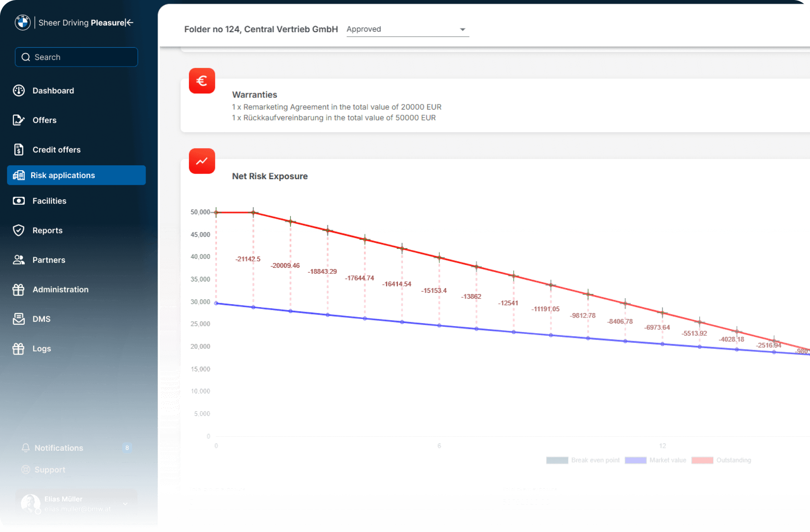Click the Dashboard gauge icon
The height and width of the screenshot is (532, 810).
coord(19,91)
